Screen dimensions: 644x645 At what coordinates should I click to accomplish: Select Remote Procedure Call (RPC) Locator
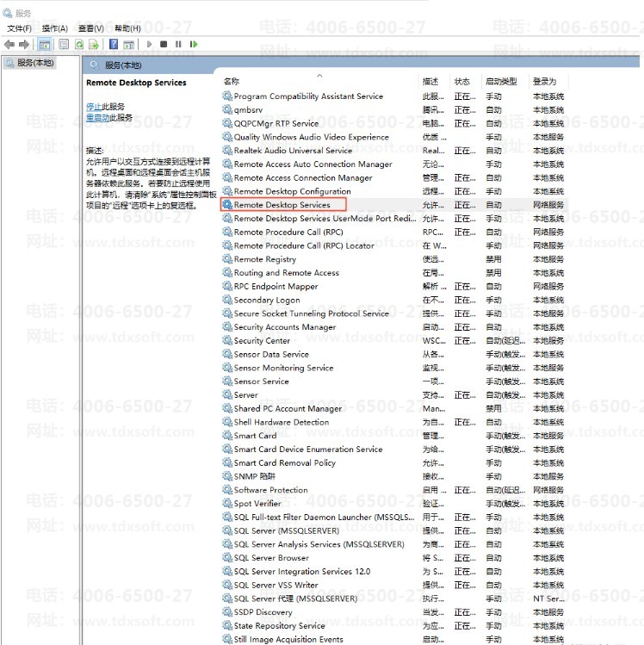coord(395,245)
